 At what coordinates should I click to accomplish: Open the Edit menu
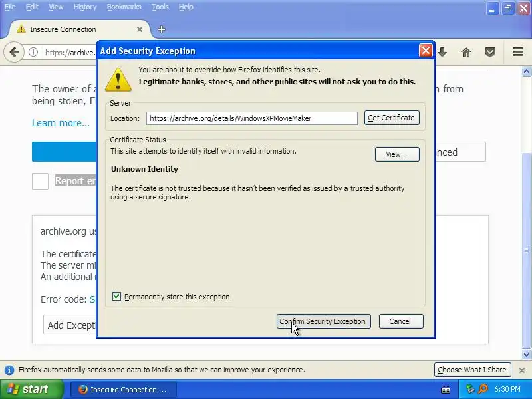[x=32, y=7]
